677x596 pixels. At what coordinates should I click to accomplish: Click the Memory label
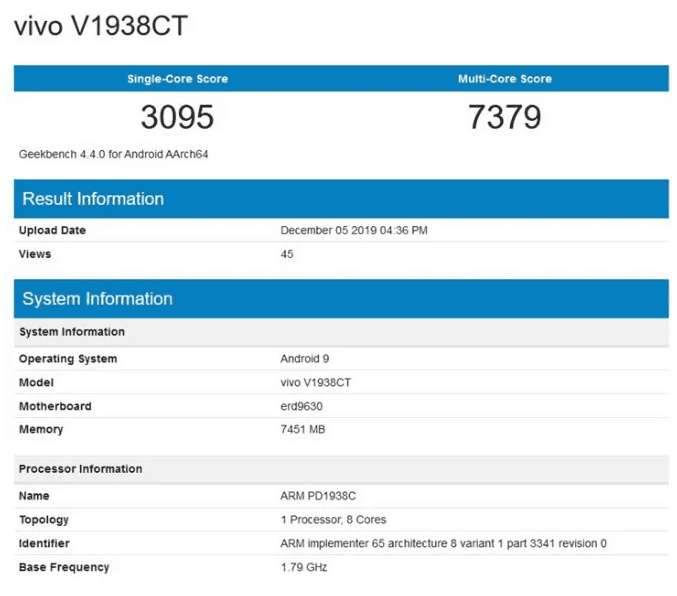point(41,429)
